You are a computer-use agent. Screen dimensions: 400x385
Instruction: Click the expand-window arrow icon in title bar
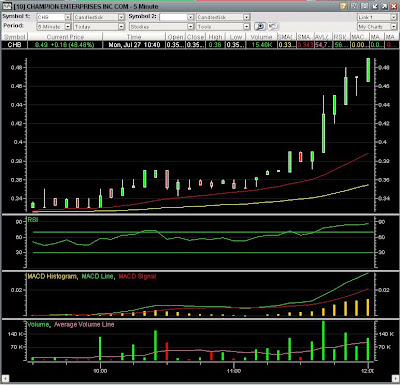[x=384, y=6]
